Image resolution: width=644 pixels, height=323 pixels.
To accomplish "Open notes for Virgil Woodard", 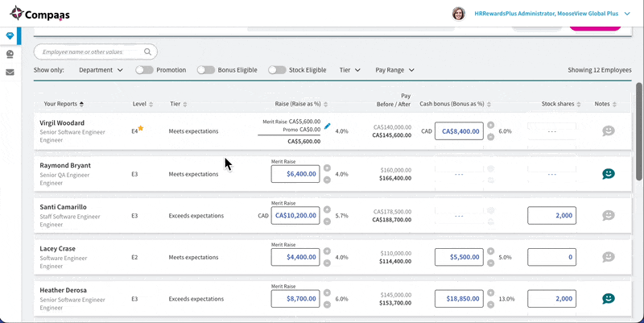I will tap(609, 131).
